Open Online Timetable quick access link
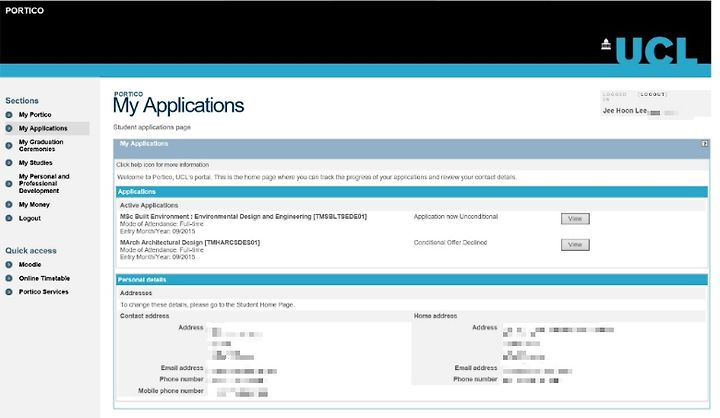Image resolution: width=720 pixels, height=418 pixels. pos(44,279)
